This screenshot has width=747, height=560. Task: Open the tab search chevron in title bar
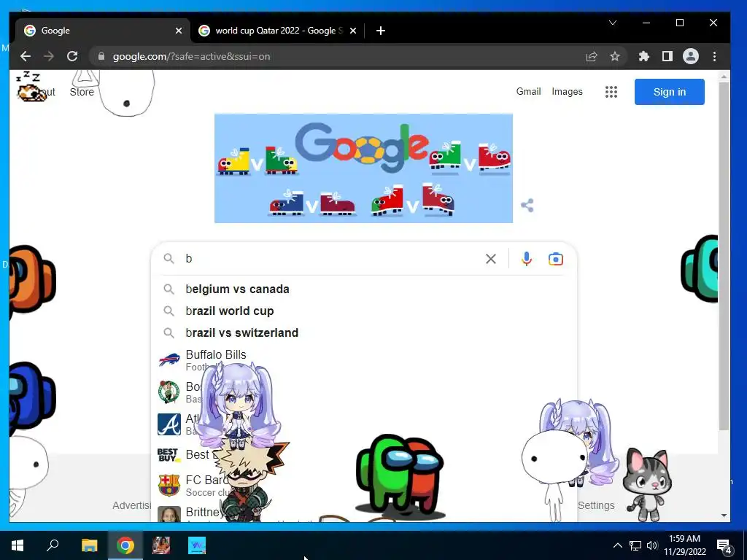613,23
